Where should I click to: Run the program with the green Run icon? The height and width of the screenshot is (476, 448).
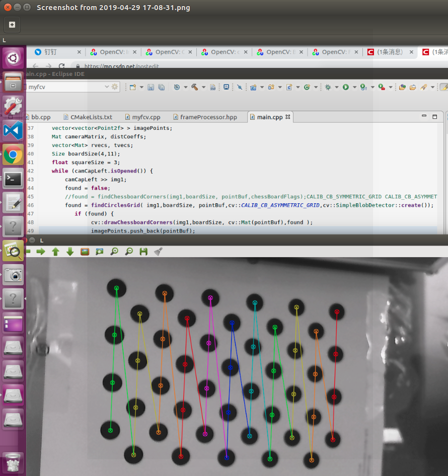(x=345, y=87)
